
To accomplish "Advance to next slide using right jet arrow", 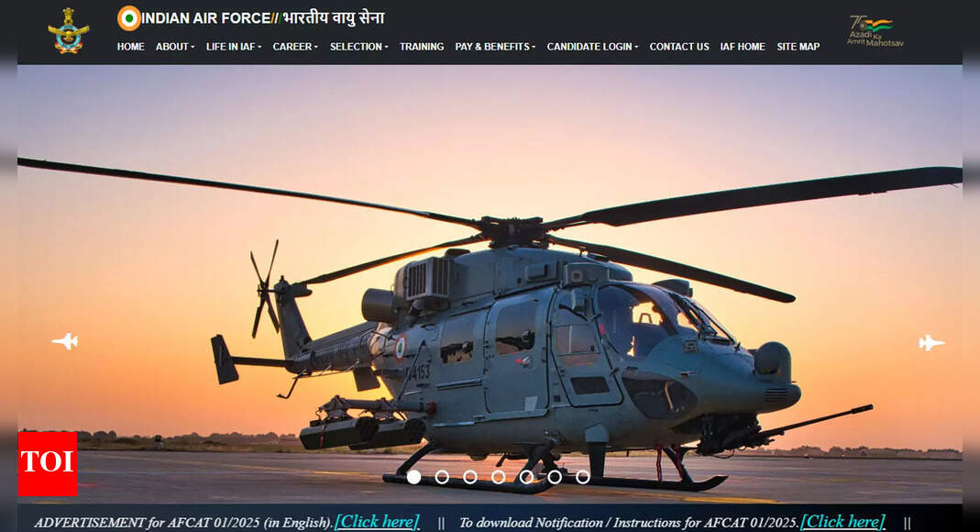I will point(931,342).
